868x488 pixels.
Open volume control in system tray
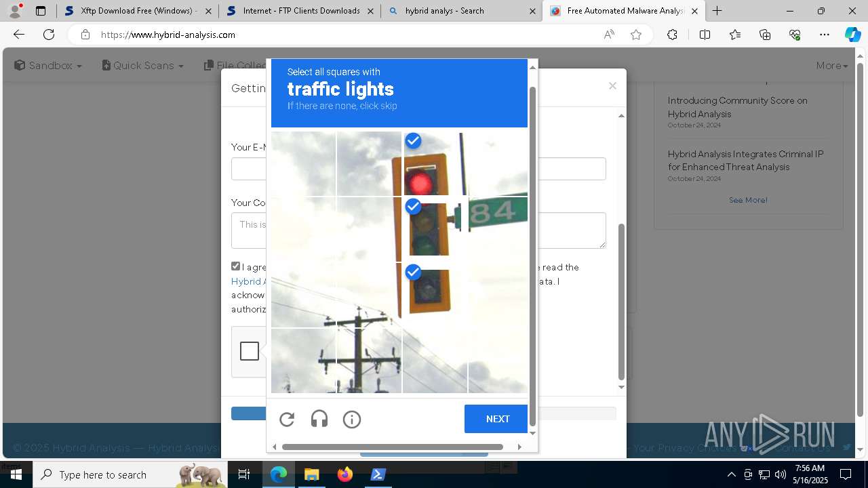[x=781, y=474]
